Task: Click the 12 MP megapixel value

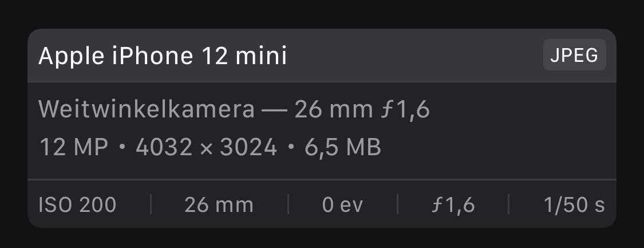Action: [73, 147]
